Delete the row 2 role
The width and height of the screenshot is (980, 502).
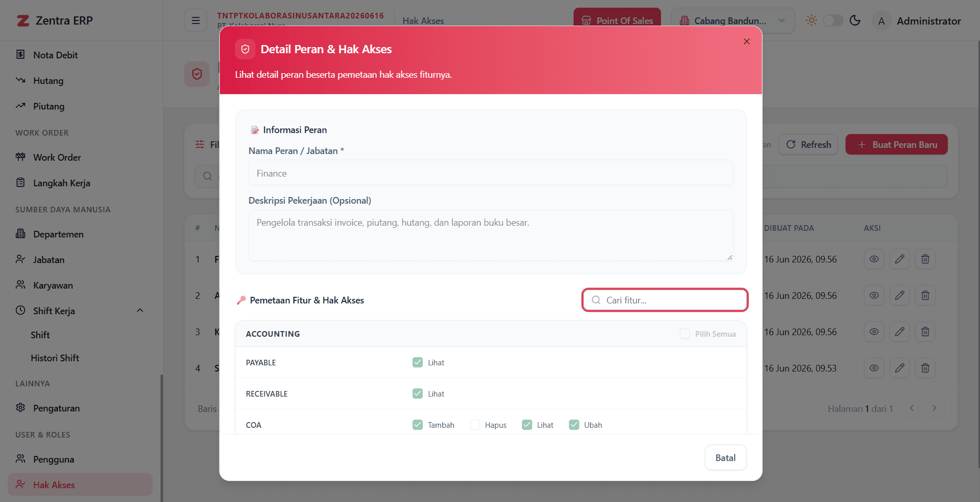click(925, 295)
